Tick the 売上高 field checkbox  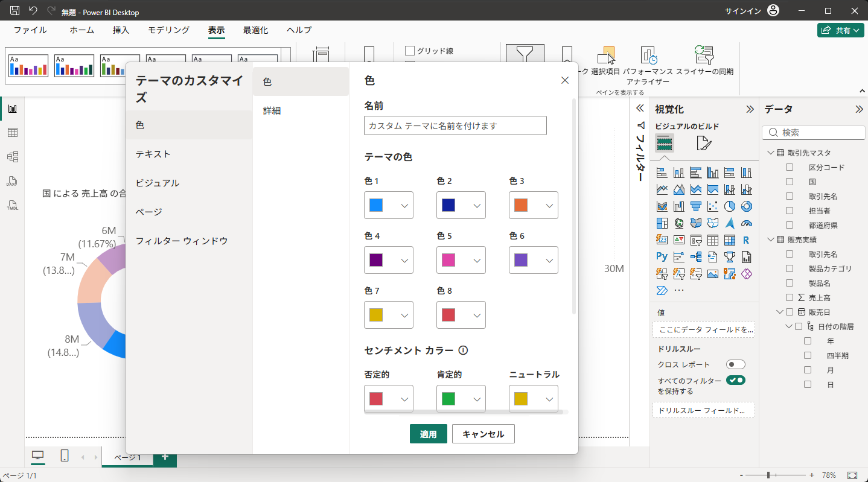coord(790,297)
